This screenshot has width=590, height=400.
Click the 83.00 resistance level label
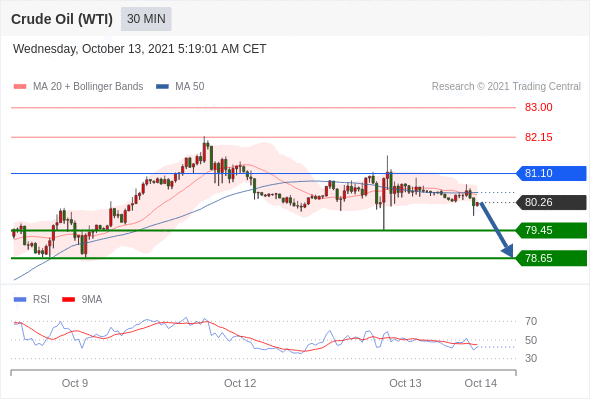tap(538, 107)
